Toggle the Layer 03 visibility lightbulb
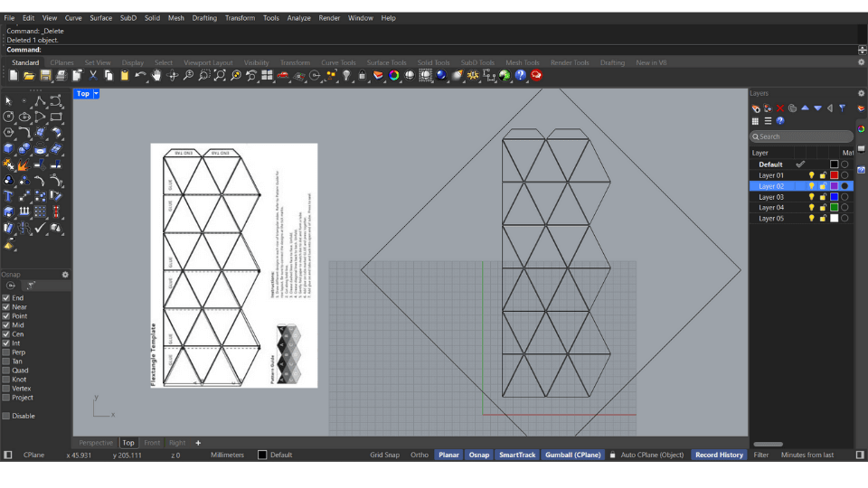Image resolution: width=868 pixels, height=488 pixels. click(811, 197)
